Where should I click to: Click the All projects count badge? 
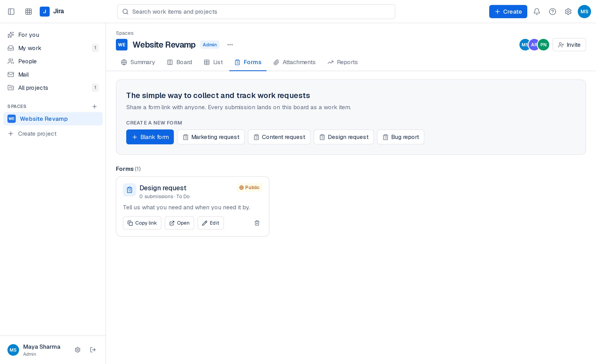coord(95,87)
